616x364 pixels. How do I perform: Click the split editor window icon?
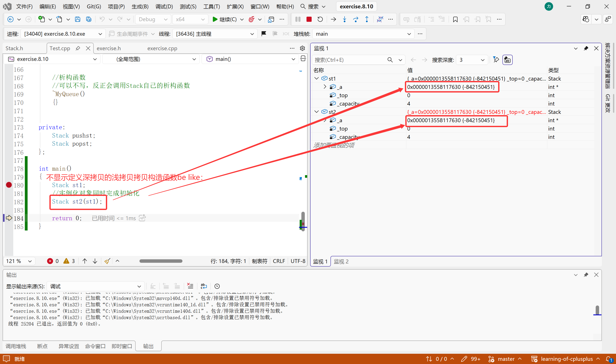click(x=303, y=59)
